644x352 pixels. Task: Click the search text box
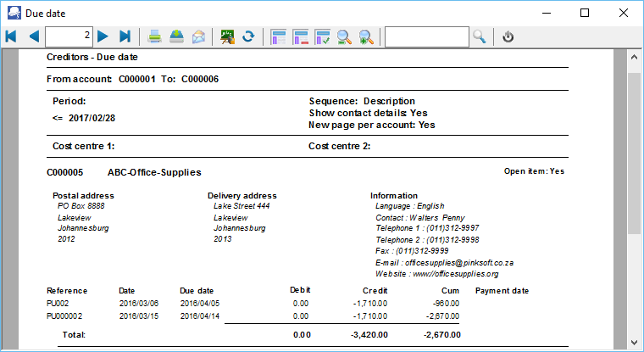(x=426, y=36)
